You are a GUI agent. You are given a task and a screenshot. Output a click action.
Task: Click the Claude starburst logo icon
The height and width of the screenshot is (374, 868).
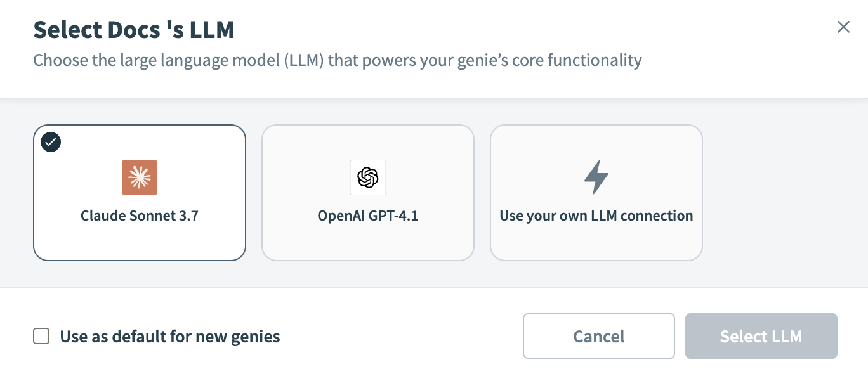140,177
